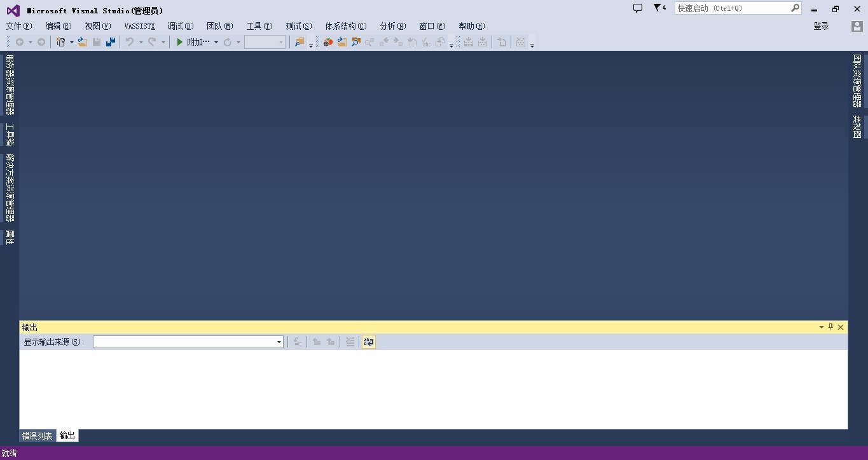Click the Open File folder icon
Screen dimensions: 868x460
coord(83,42)
